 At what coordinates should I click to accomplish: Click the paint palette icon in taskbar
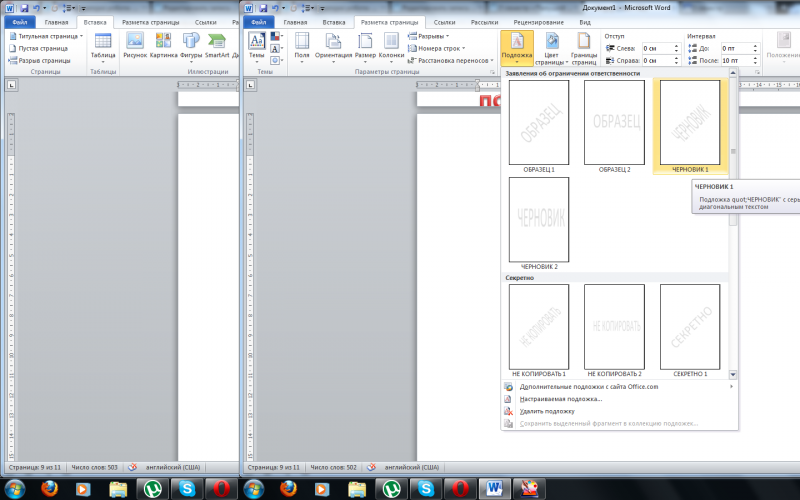[529, 489]
